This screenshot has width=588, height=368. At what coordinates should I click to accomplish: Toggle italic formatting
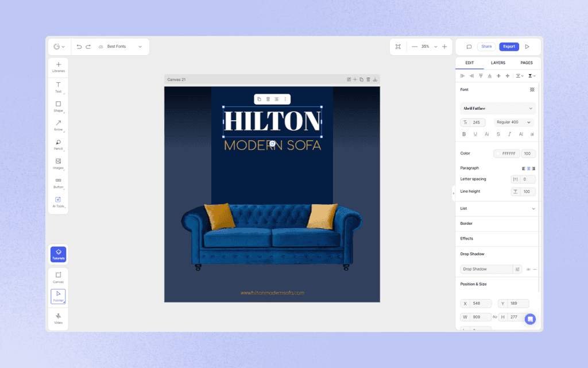click(509, 134)
